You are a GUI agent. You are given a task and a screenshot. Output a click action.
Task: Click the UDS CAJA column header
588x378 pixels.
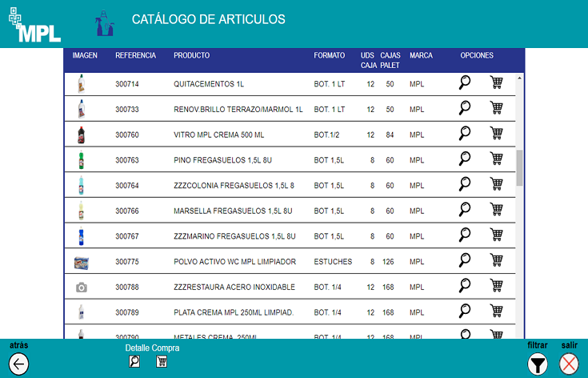point(369,60)
